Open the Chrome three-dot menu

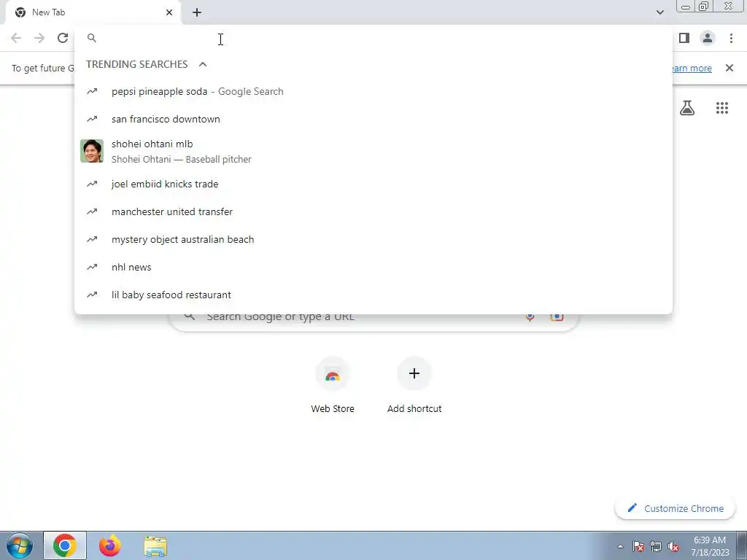731,38
